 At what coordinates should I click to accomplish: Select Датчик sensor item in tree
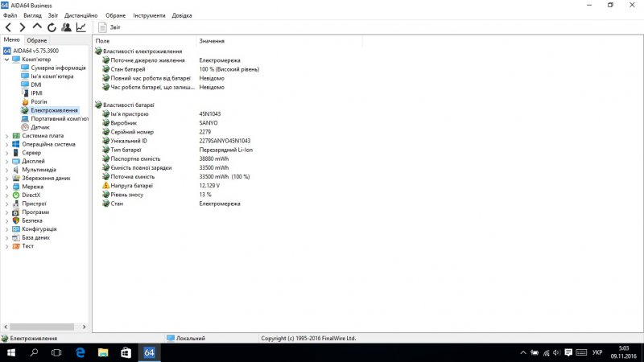coord(39,127)
